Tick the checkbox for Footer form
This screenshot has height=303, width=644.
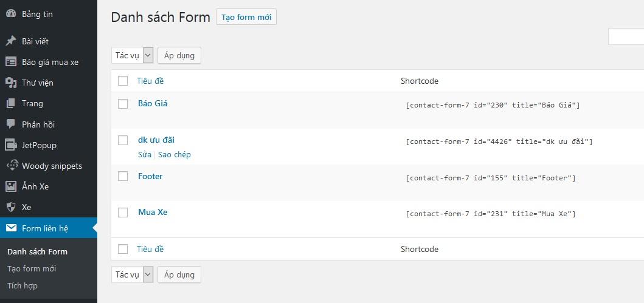(123, 176)
